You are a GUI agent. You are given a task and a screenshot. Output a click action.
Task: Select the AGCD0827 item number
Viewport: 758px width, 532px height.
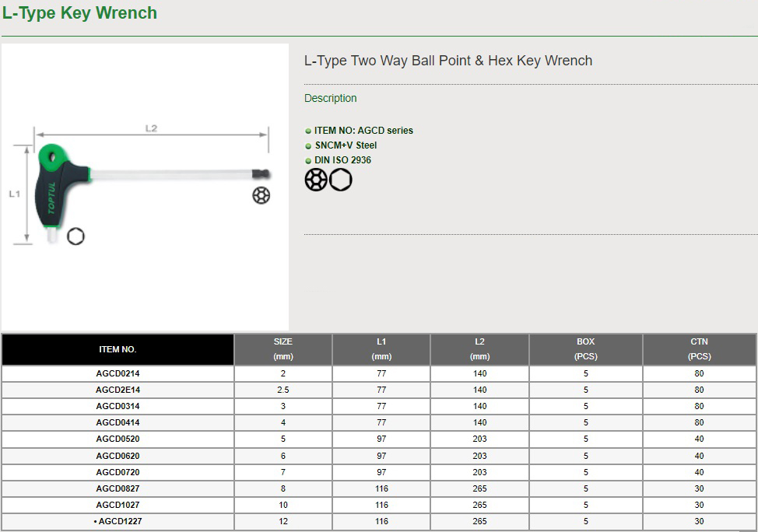tap(118, 488)
